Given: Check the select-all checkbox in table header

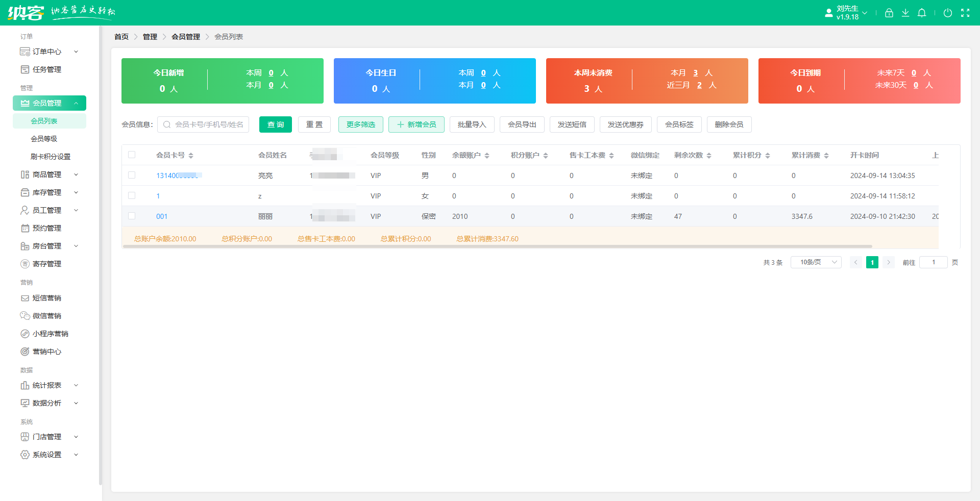Looking at the screenshot, I should [x=132, y=154].
